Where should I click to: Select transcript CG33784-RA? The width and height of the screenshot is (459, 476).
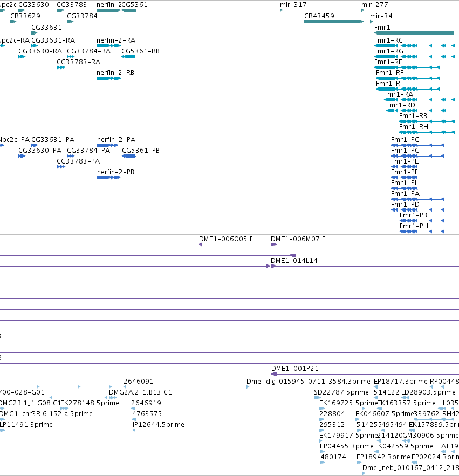coord(70,57)
